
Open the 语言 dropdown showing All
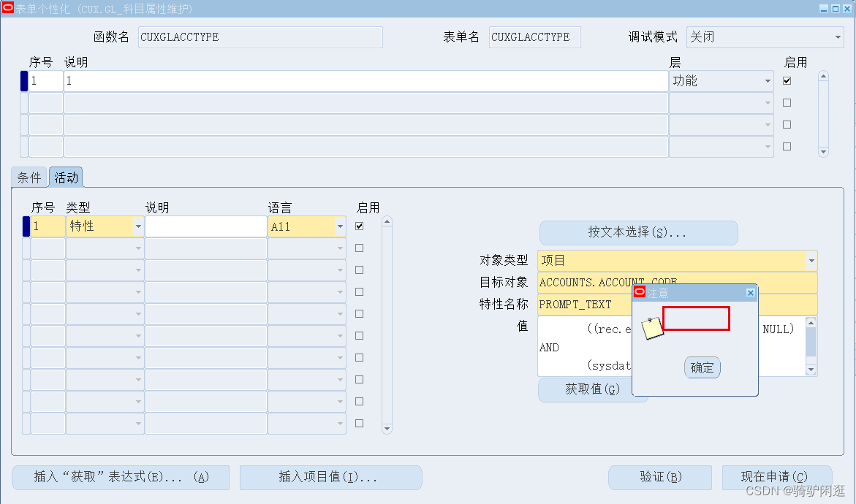point(340,226)
